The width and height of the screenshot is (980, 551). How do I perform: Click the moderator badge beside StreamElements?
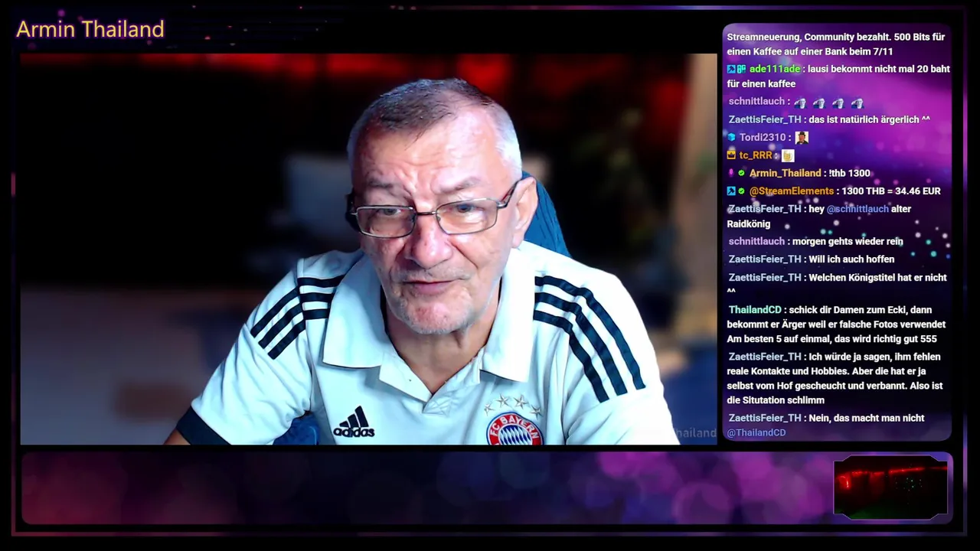click(x=731, y=191)
